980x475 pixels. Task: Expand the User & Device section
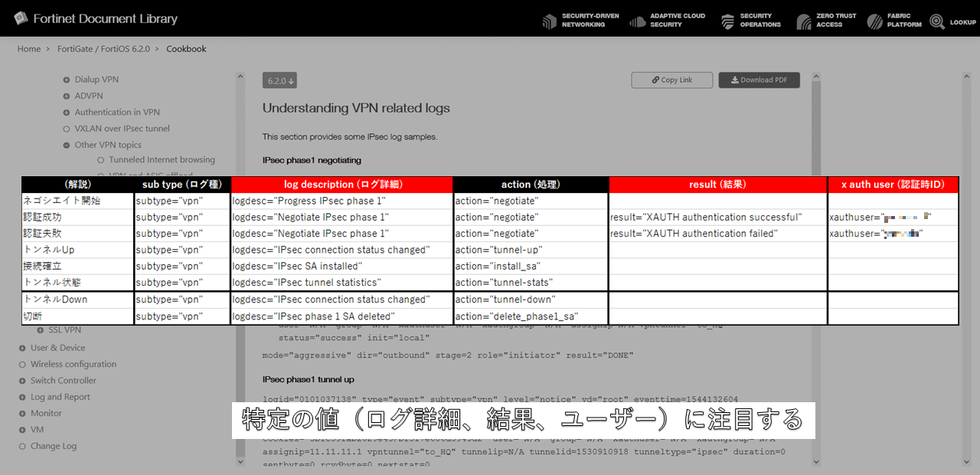22,348
